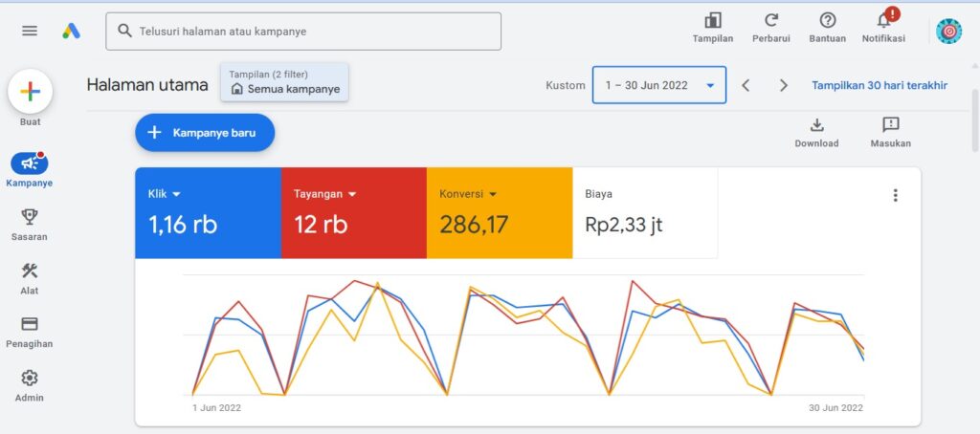Go to Sasaran in sidebar
Viewport: 980px width, 434px height.
30,225
